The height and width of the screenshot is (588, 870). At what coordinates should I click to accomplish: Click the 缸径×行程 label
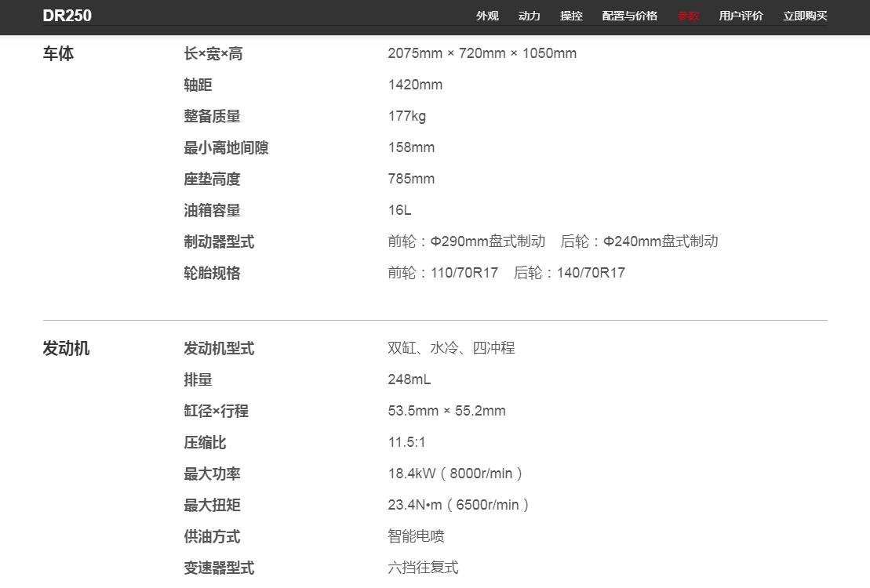[217, 411]
